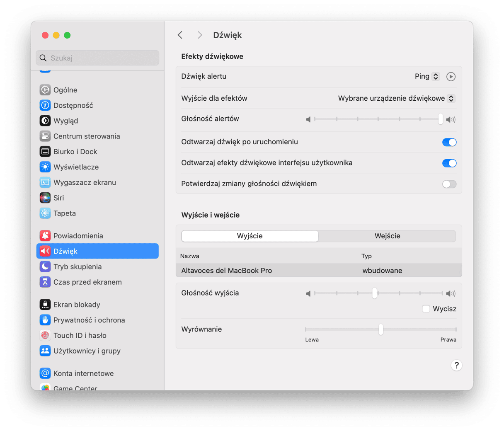Go back with the left chevron
Image resolution: width=504 pixels, height=431 pixels.
180,35
